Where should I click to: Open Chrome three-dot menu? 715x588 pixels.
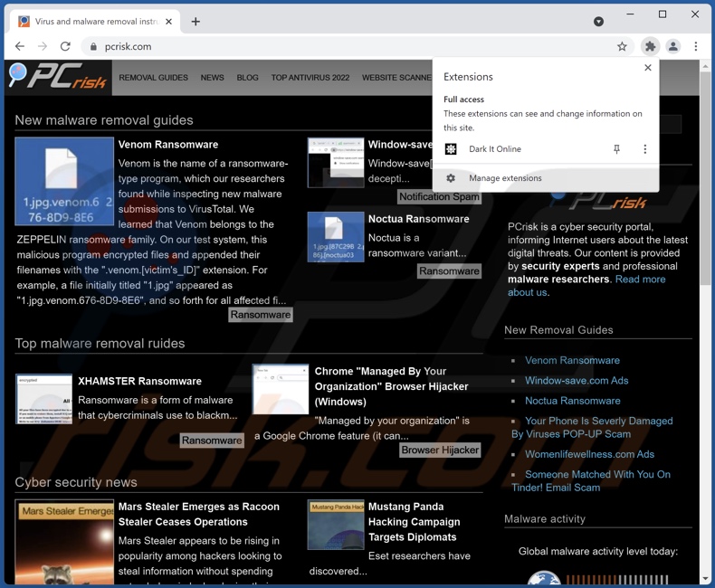tap(696, 46)
